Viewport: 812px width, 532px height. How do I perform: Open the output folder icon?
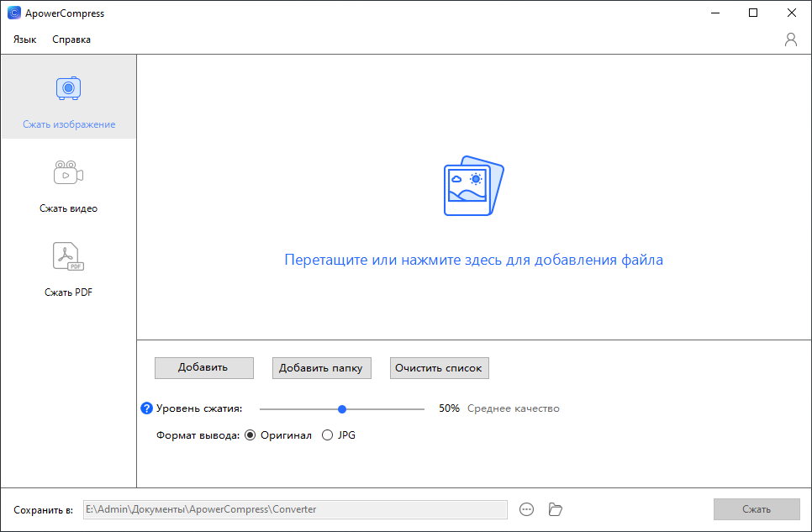pyautogui.click(x=555, y=509)
